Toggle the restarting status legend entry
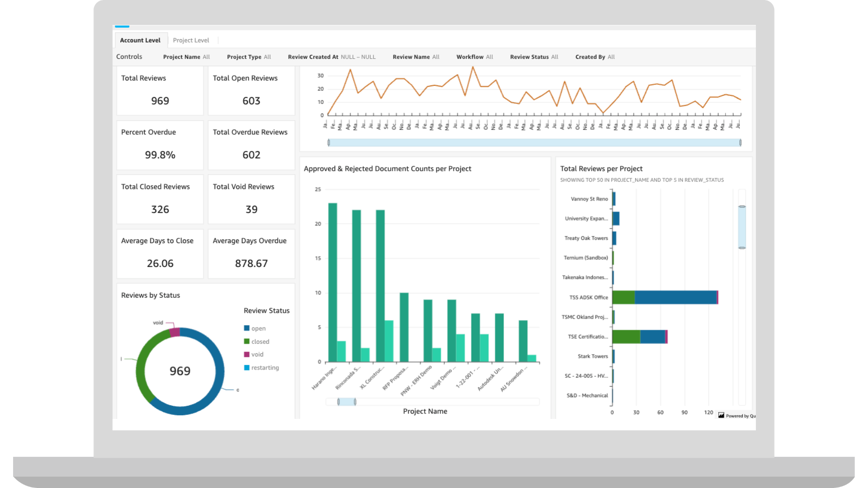 265,367
